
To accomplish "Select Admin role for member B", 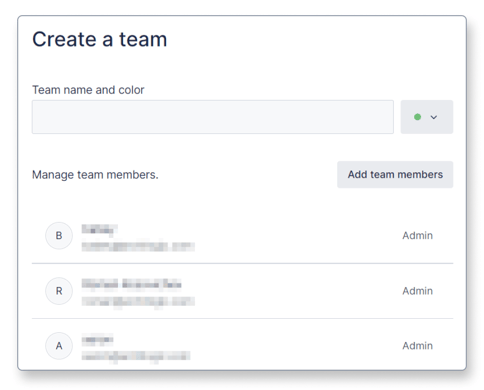I will [x=417, y=236].
